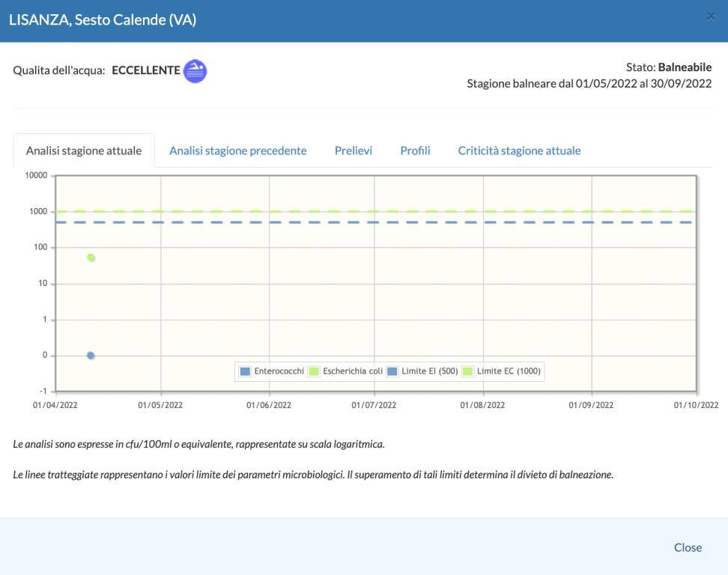
Task: Switch to the Prelievi tab
Action: pos(354,150)
